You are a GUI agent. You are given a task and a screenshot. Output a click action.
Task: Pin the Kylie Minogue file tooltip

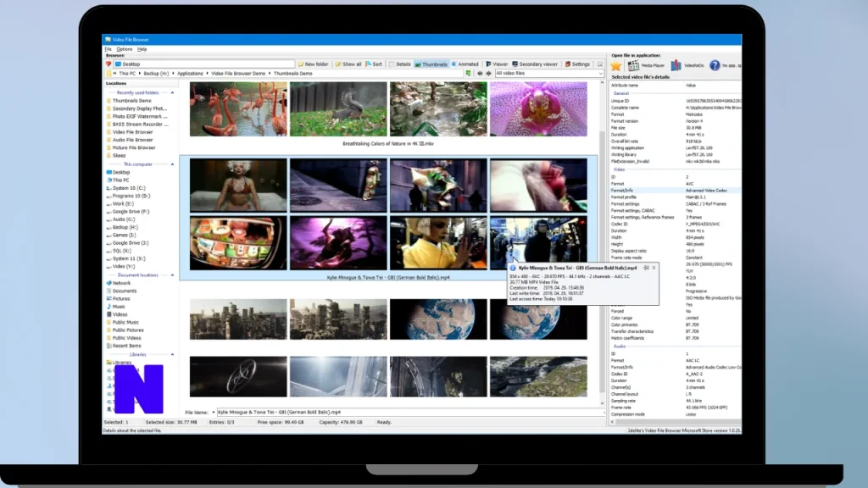click(646, 268)
